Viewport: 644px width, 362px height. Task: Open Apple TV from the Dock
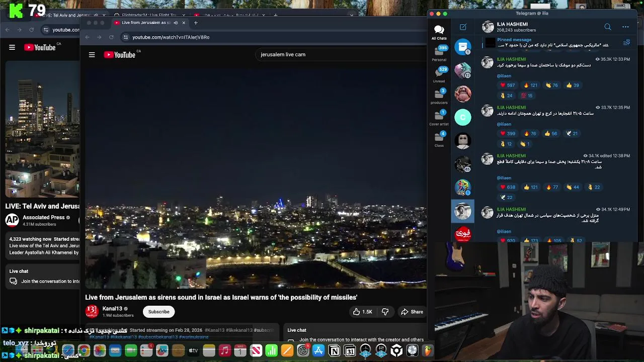[x=193, y=350]
